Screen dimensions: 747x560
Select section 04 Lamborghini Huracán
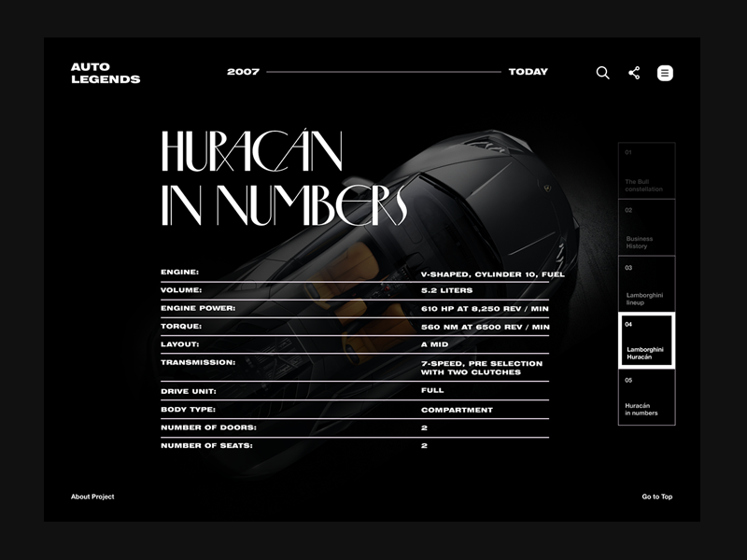[x=646, y=341]
